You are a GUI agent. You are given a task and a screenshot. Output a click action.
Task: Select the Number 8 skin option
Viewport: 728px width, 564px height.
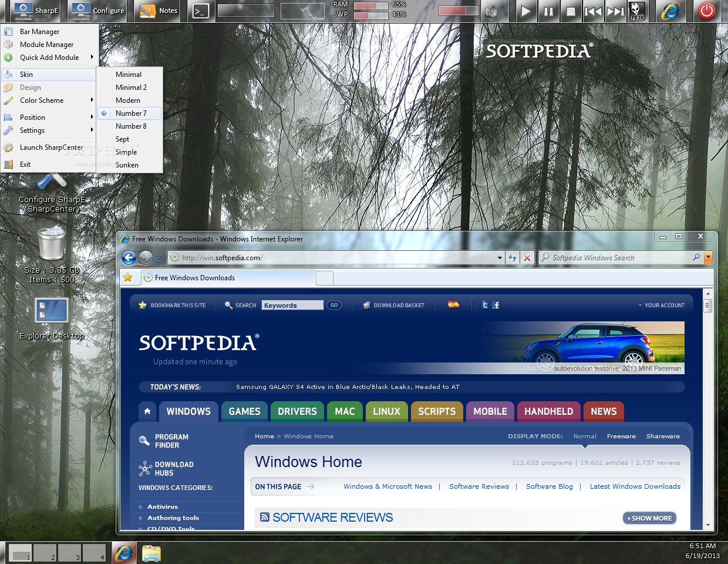coord(129,126)
